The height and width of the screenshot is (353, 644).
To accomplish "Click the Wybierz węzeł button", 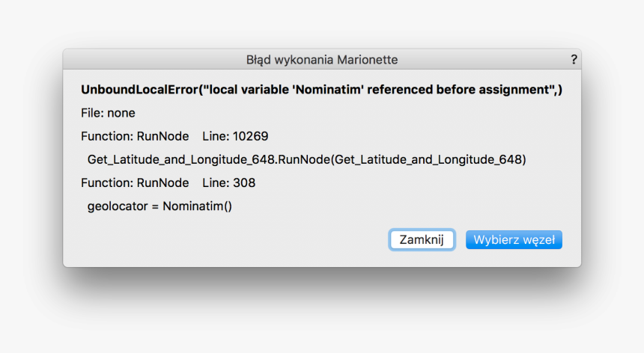I will point(514,239).
